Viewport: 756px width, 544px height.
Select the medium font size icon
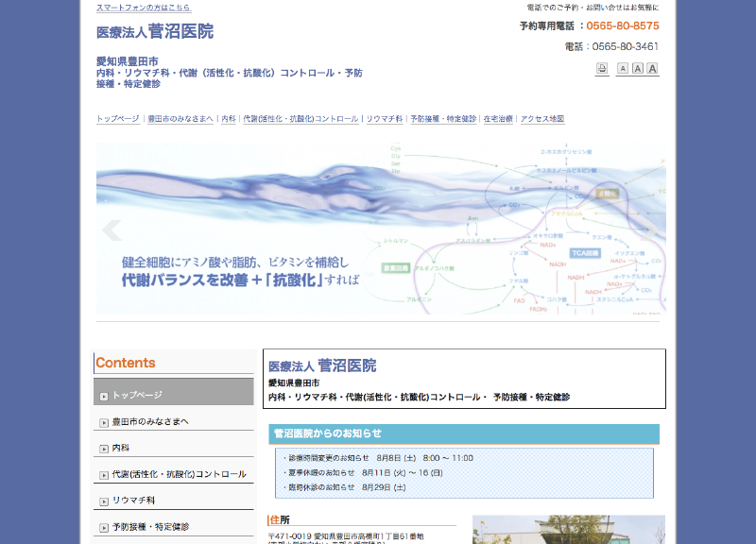point(637,68)
